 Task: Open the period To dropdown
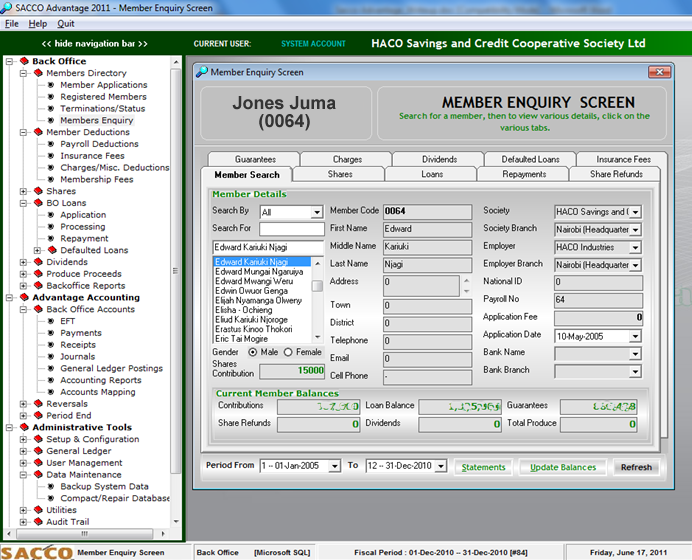coord(441,466)
